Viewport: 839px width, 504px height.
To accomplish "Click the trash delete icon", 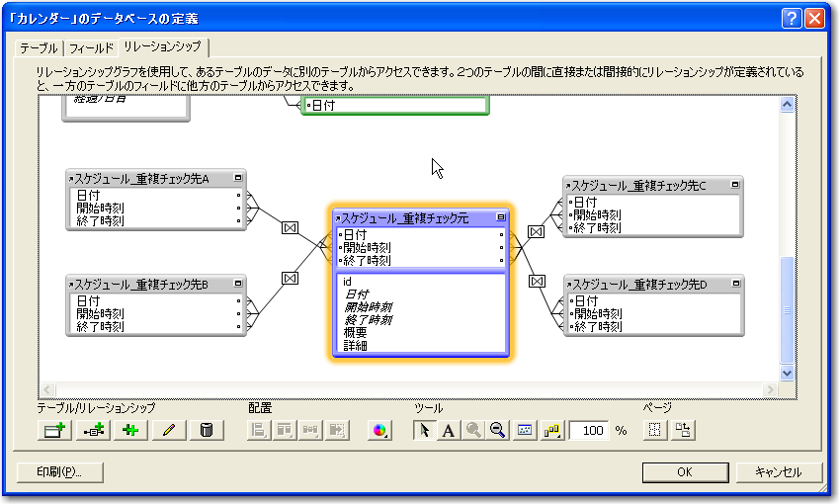I will coord(206,430).
